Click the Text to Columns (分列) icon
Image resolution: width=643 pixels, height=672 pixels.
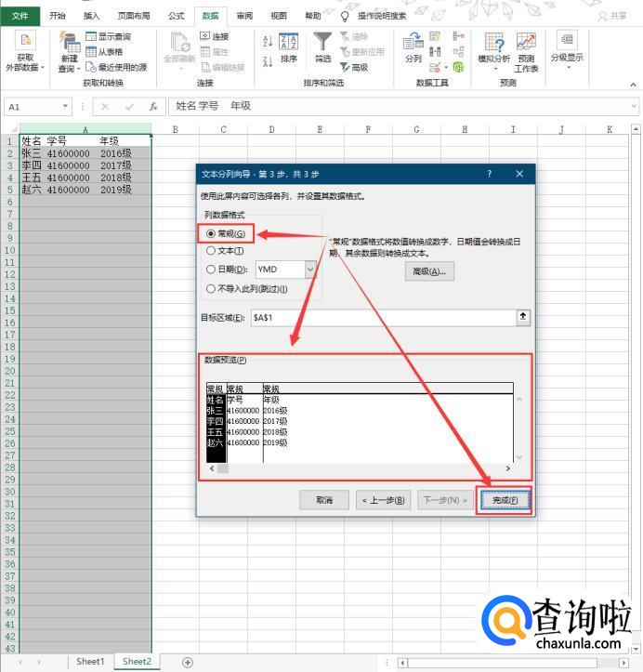pyautogui.click(x=413, y=45)
